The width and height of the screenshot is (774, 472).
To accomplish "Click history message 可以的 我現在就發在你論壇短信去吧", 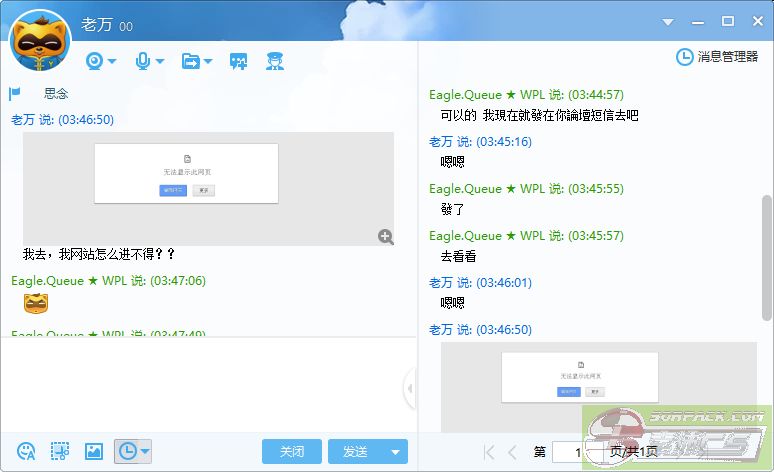I will 540,115.
